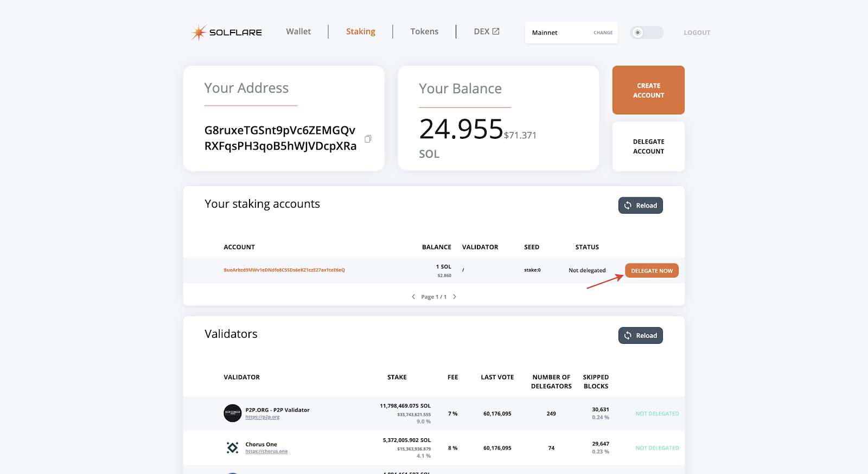This screenshot has height=474, width=868.
Task: Change the Mainnet network
Action: click(x=603, y=33)
